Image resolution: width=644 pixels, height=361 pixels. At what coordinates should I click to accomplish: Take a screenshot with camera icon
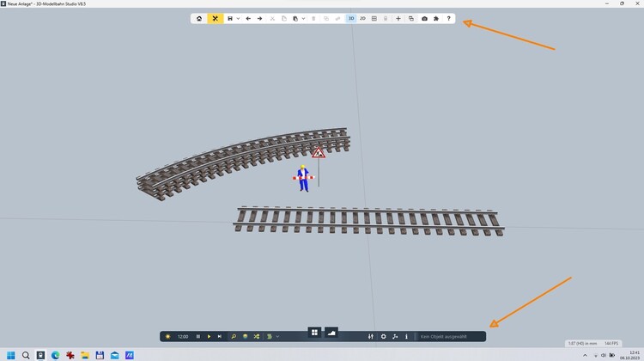pos(424,18)
